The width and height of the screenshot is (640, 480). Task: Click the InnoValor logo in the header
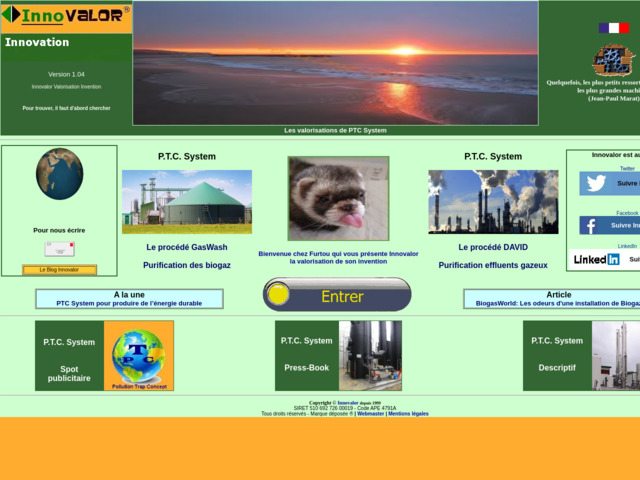point(66,15)
